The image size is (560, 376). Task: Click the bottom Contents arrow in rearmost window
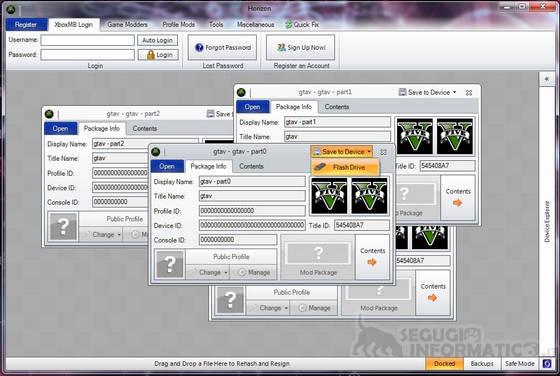click(x=433, y=292)
